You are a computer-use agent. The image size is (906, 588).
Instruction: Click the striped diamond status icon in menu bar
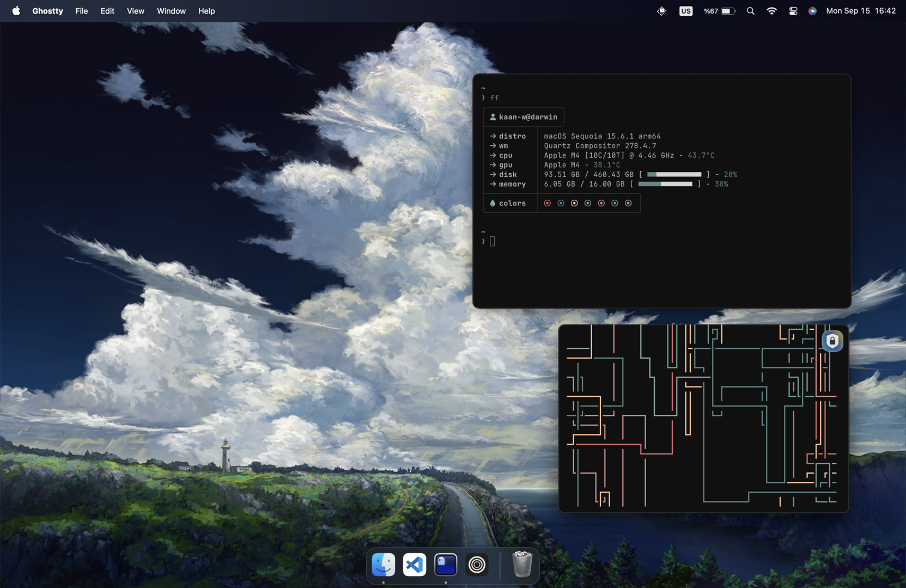(661, 11)
